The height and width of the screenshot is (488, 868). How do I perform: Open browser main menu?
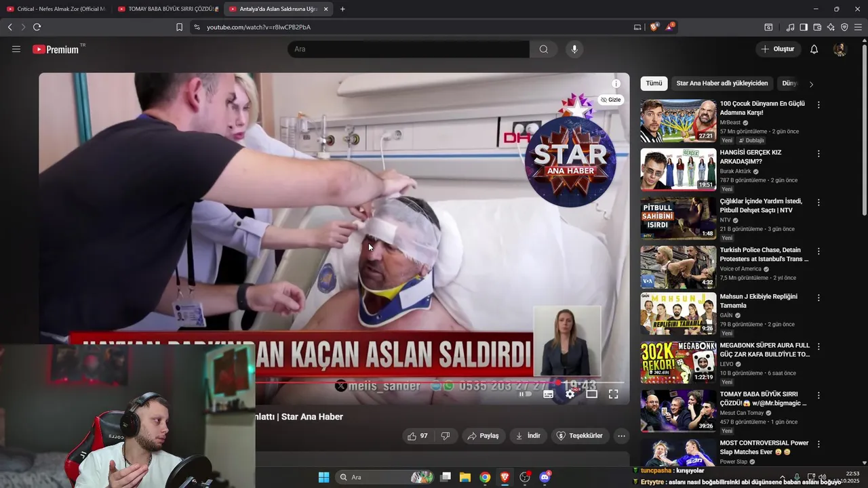[858, 27]
